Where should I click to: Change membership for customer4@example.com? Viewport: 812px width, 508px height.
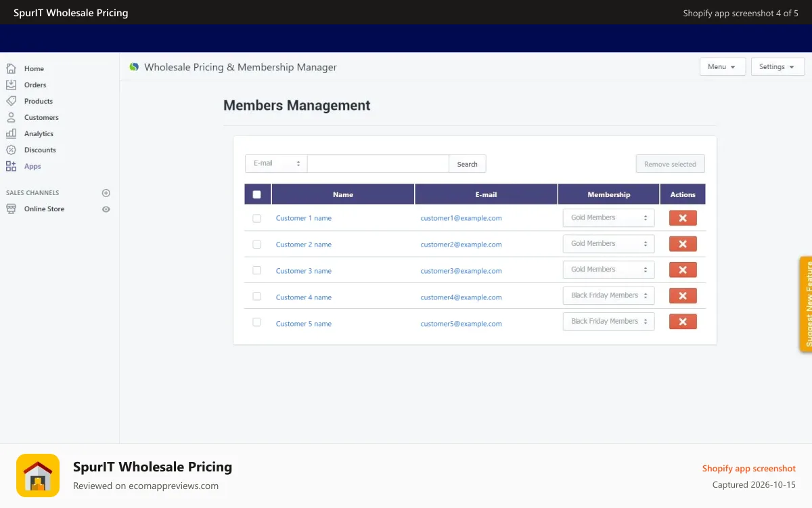click(608, 295)
